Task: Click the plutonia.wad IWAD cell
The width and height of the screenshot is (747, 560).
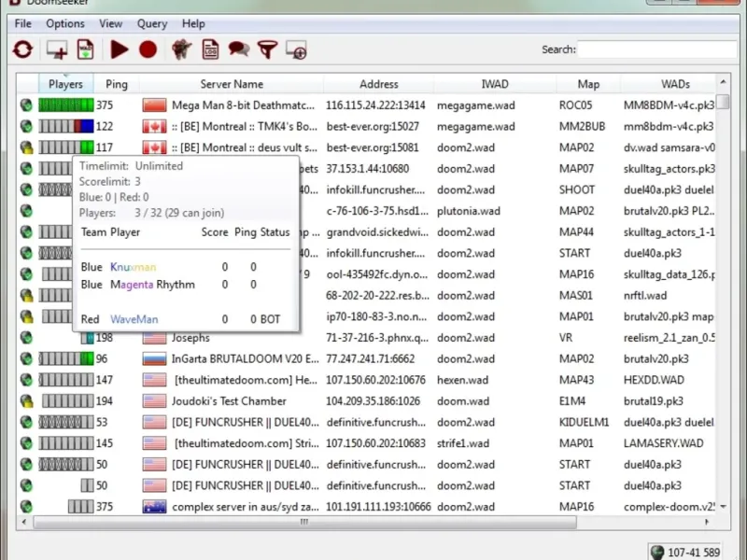Action: point(469,211)
